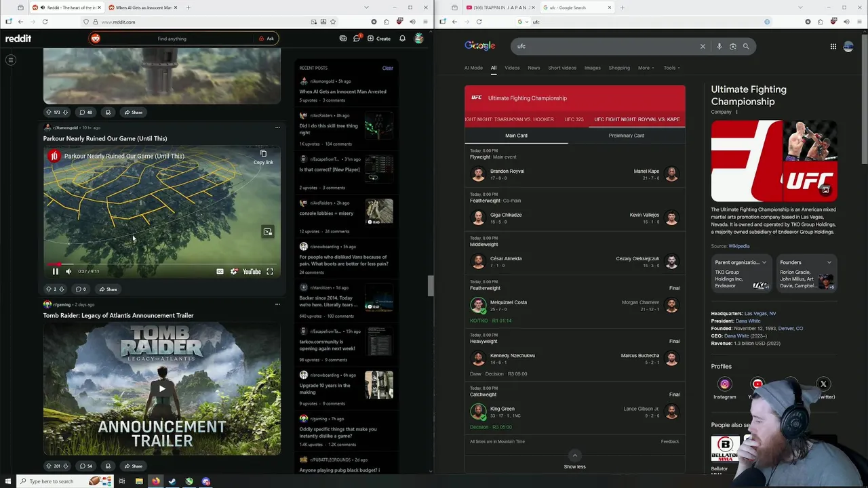
Task: Select the Images search filter
Action: (593, 68)
